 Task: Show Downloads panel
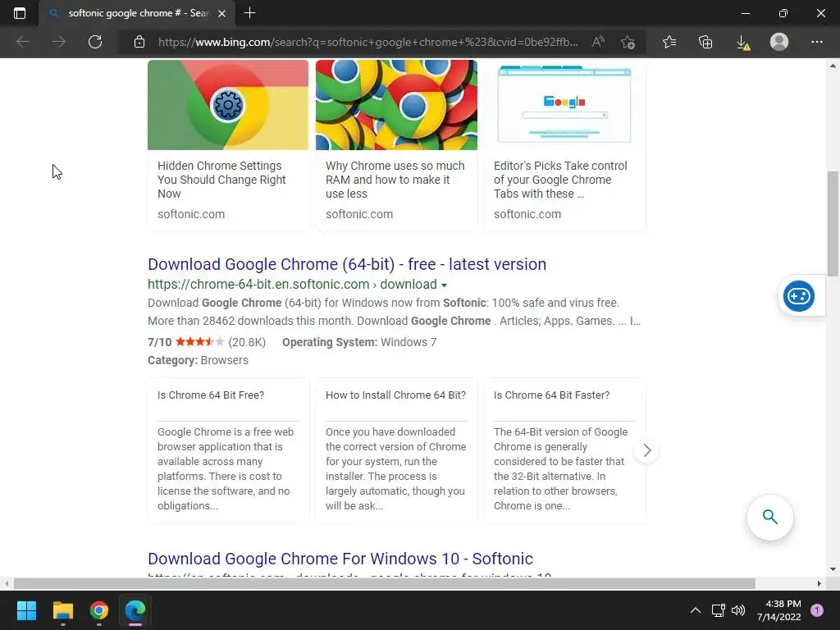(743, 43)
